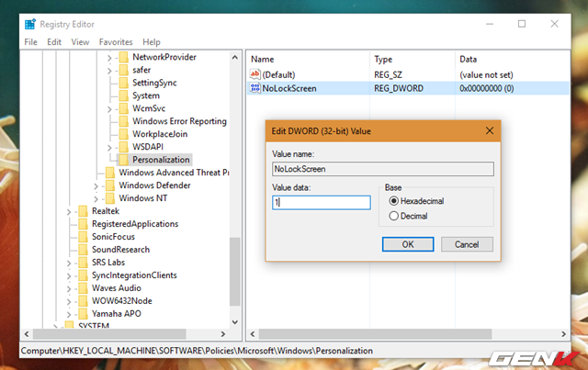This screenshot has height=370, width=588.
Task: Open the Favorites menu
Action: [x=116, y=42]
